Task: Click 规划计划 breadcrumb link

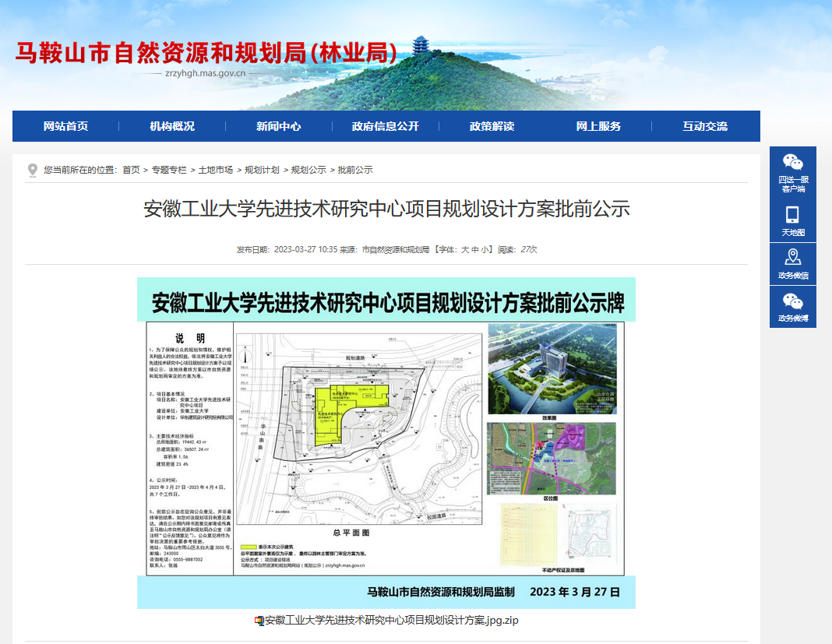Action: (x=262, y=170)
